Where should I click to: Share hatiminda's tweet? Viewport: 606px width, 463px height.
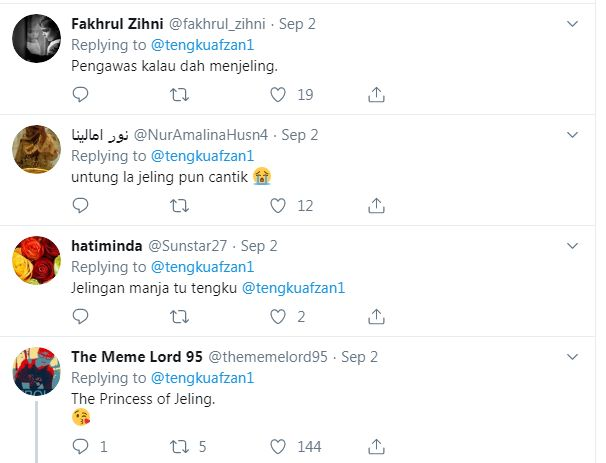coord(377,317)
